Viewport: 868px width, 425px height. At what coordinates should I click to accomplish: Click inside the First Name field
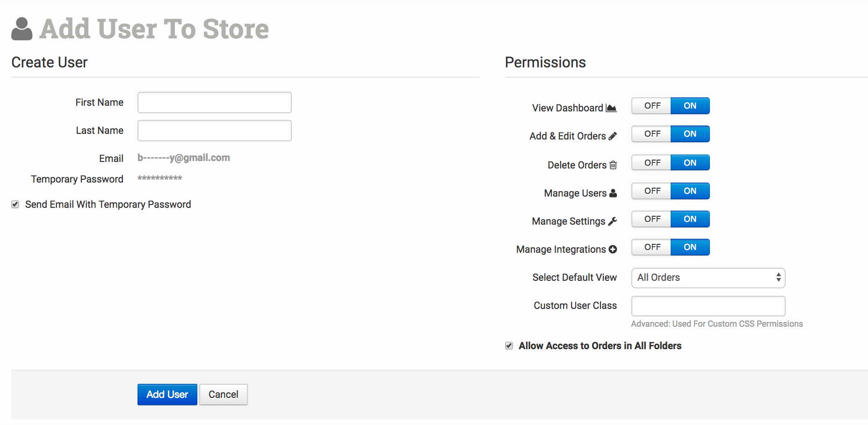coord(214,102)
